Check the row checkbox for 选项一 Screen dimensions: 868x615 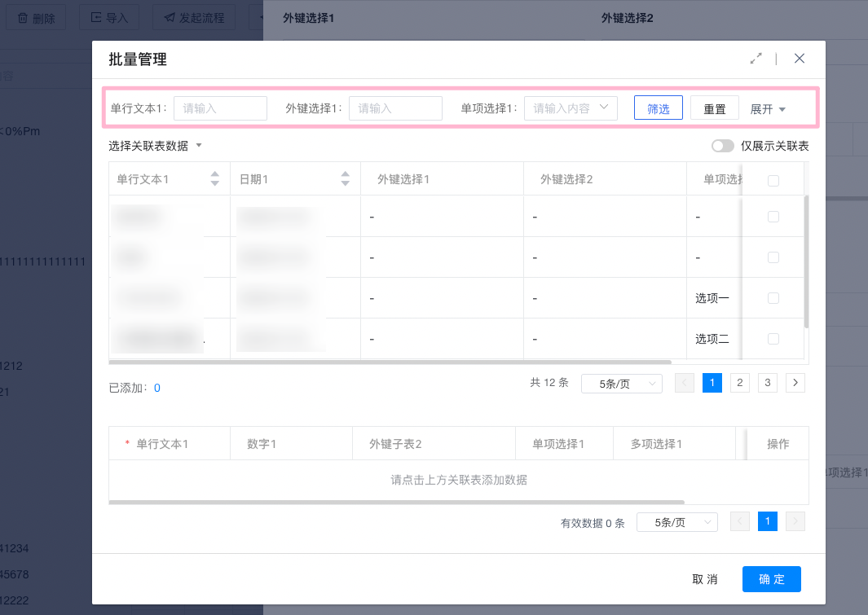coord(773,298)
